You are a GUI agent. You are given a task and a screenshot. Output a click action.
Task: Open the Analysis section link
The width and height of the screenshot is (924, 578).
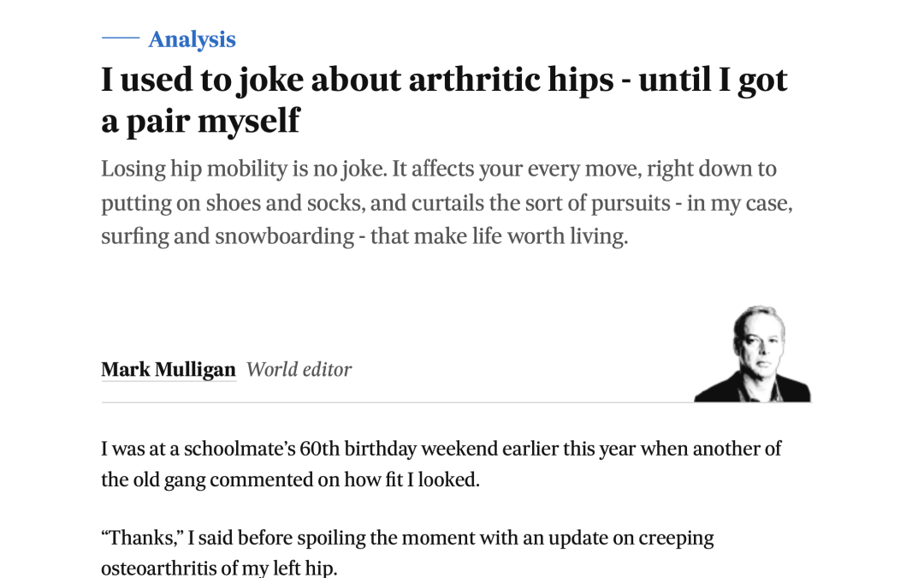point(192,39)
